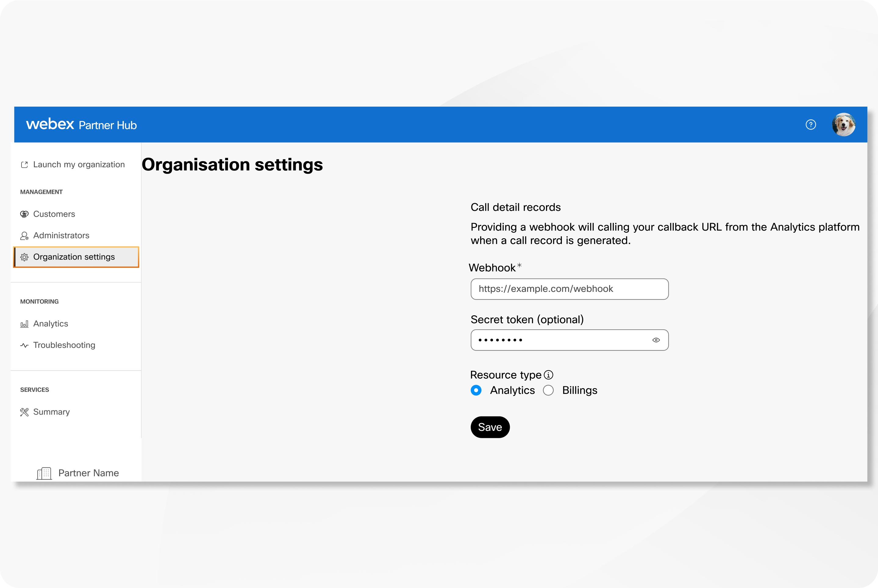This screenshot has height=588, width=878.
Task: Reveal the hidden secret token value
Action: [656, 340]
